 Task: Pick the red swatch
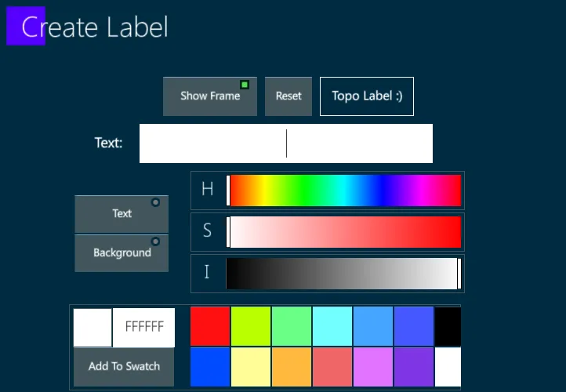click(210, 326)
